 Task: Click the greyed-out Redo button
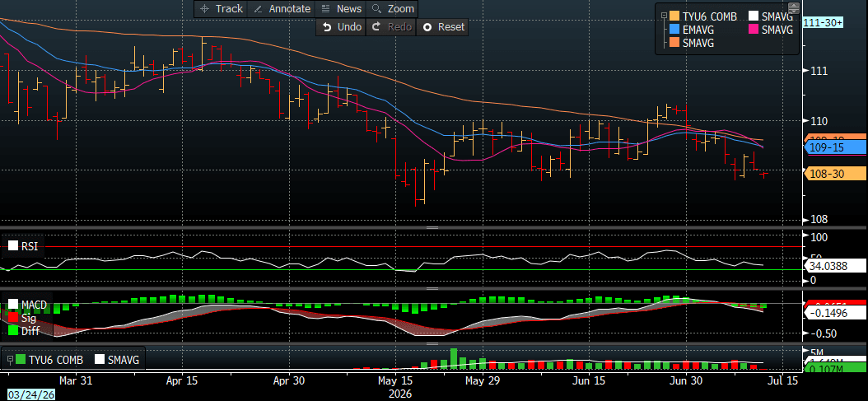pyautogui.click(x=391, y=26)
